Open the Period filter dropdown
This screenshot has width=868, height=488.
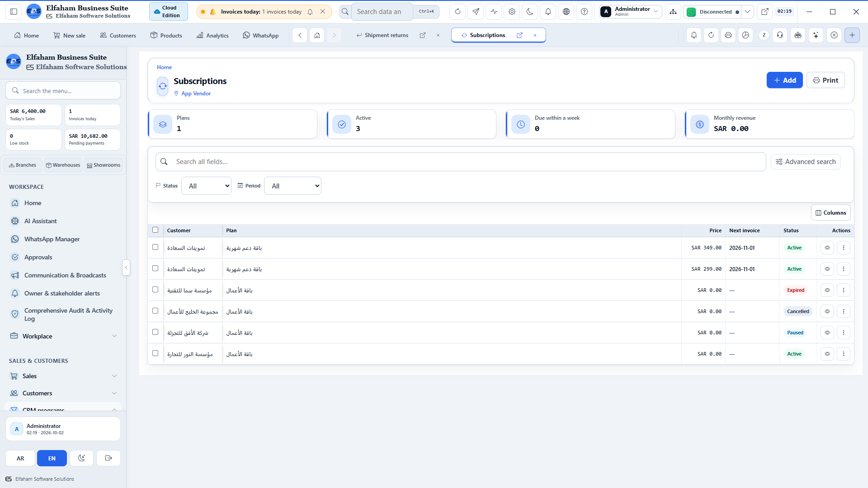click(292, 186)
